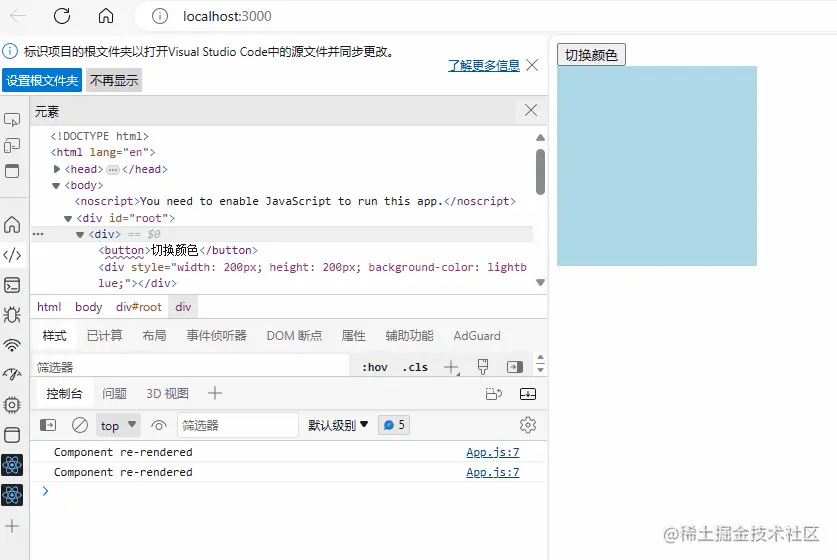Collapse the div id="root" node
Screen dimensions: 837x560
[x=68, y=218]
